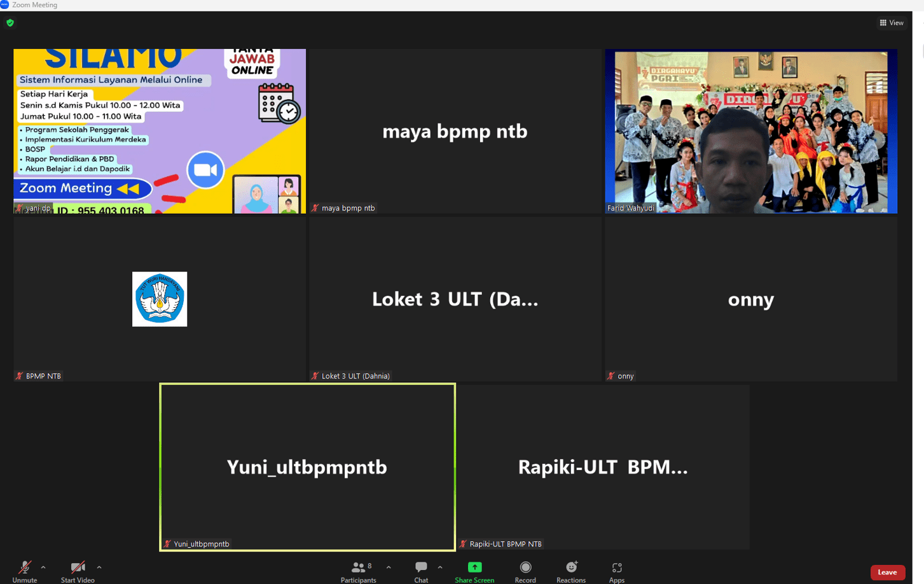This screenshot has height=584, width=924.
Task: Click the Unmute microphone icon
Action: tap(25, 567)
